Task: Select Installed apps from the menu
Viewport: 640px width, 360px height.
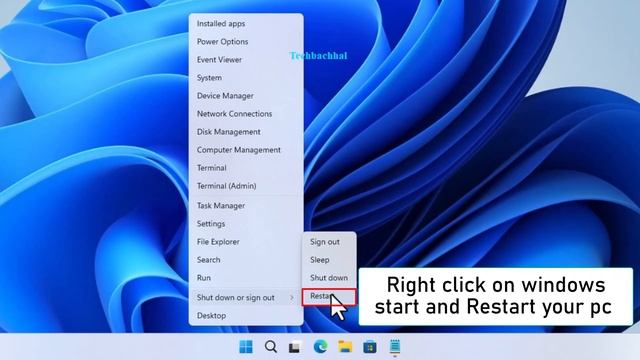Action: click(x=246, y=24)
